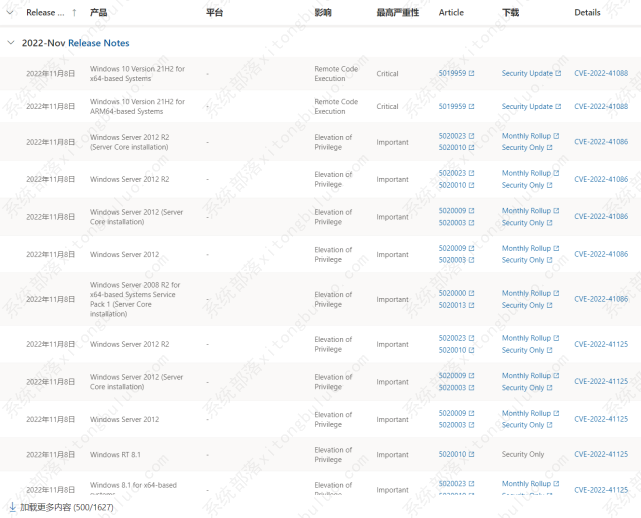Sort by the 产品 column header
641x518 pixels.
point(98,13)
